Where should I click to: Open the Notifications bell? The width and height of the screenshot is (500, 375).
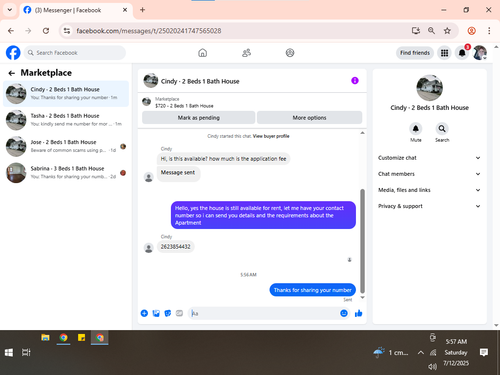click(462, 53)
